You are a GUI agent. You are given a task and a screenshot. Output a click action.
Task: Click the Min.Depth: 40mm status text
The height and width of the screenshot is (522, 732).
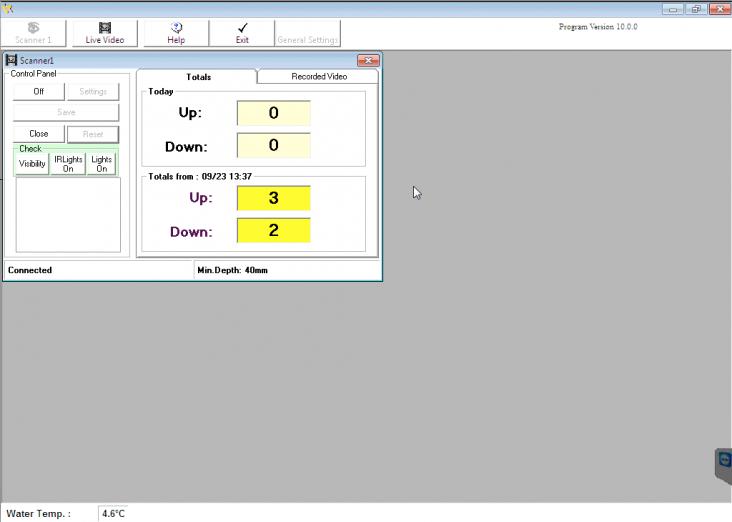click(x=232, y=270)
